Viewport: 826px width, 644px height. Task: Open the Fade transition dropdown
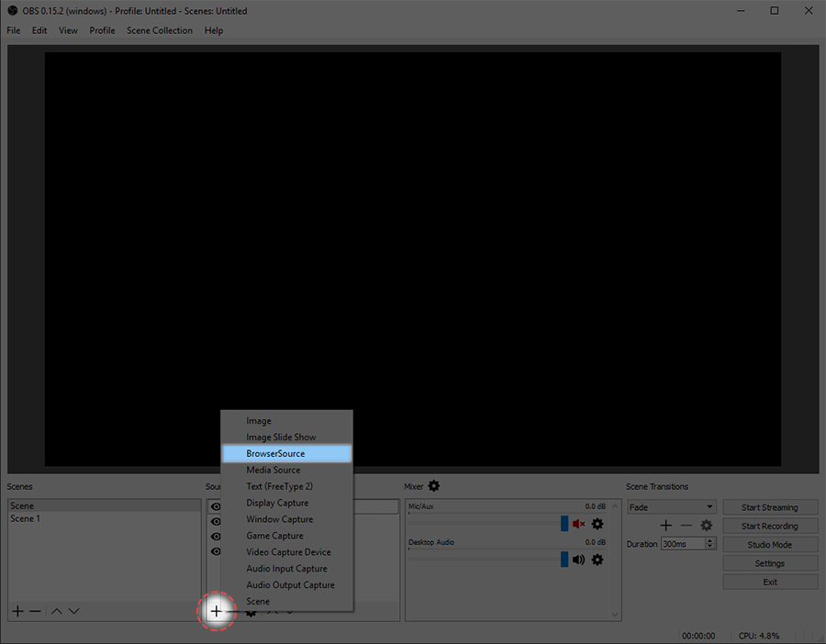[x=671, y=506]
